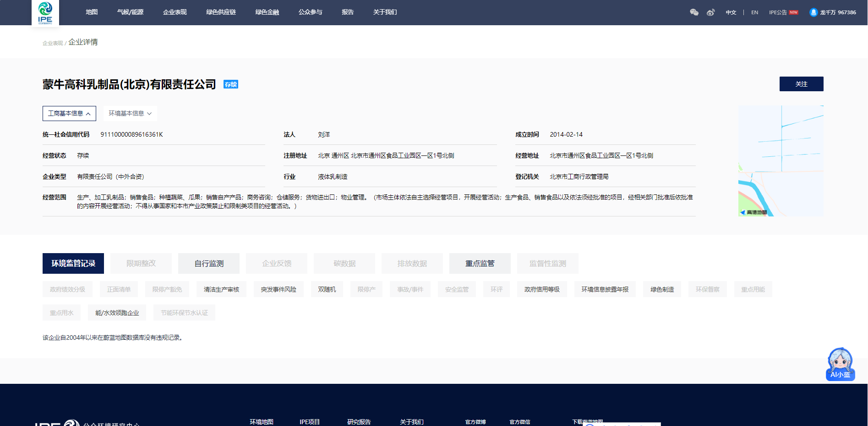Select the 碳数据 tab

pyautogui.click(x=344, y=263)
